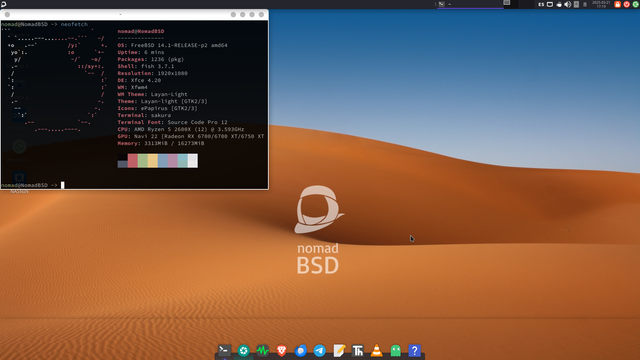Select the terminal window taskbar entry
The height and width of the screenshot is (360, 640).
point(470,4)
